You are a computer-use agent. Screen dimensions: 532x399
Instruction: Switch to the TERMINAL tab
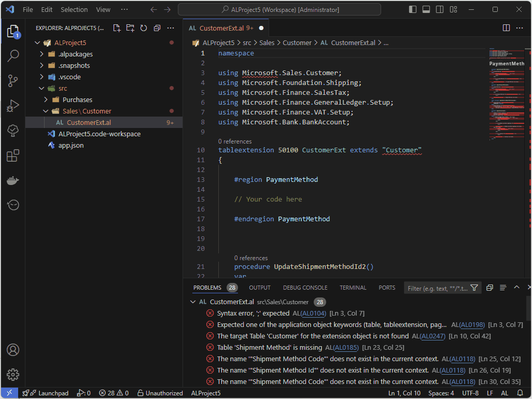(353, 288)
